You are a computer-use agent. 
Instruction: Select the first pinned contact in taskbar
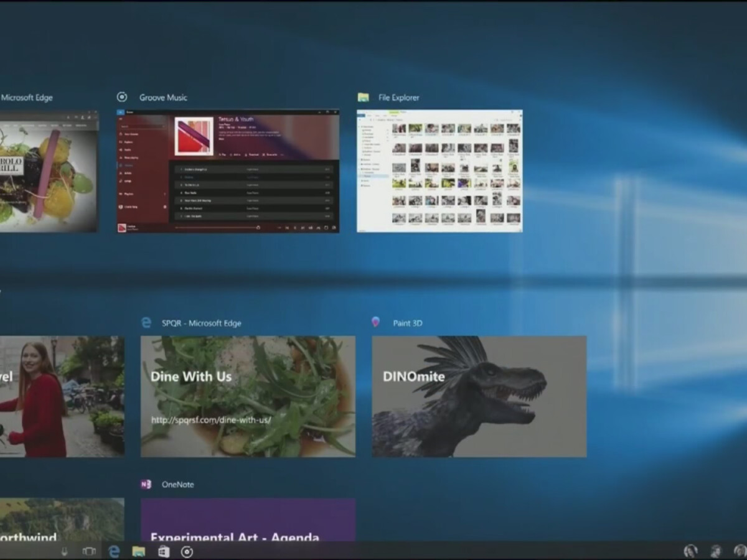tap(690, 551)
